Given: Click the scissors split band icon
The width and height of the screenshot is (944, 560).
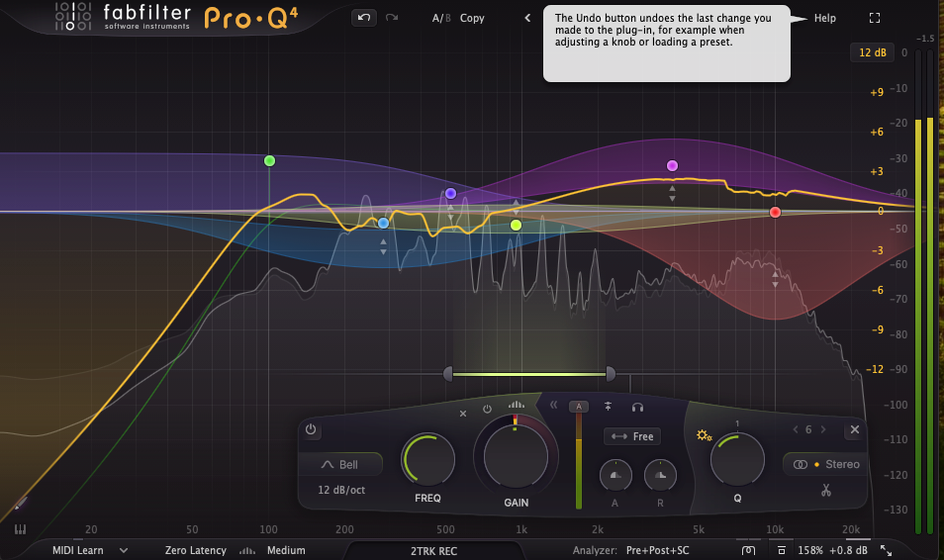Looking at the screenshot, I should click(825, 491).
